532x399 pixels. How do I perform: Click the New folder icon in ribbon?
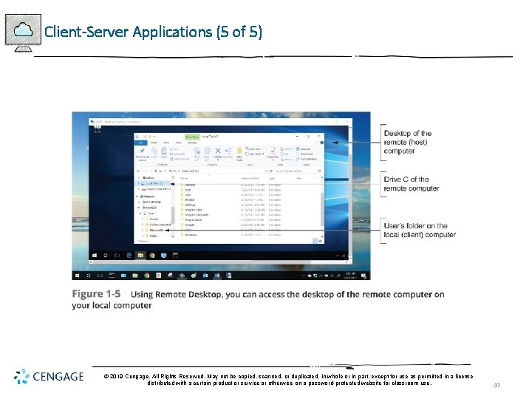coord(239,151)
